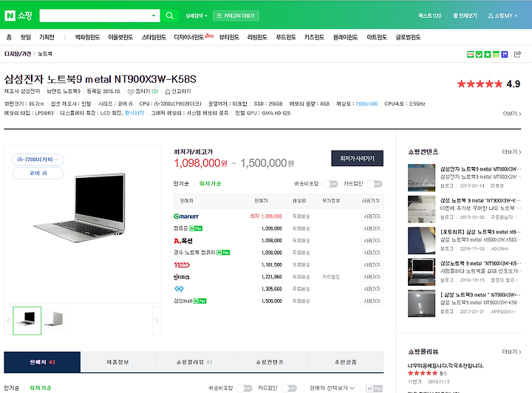Click the green-yellow memo share icon
The height and width of the screenshot is (393, 532).
pos(496,54)
